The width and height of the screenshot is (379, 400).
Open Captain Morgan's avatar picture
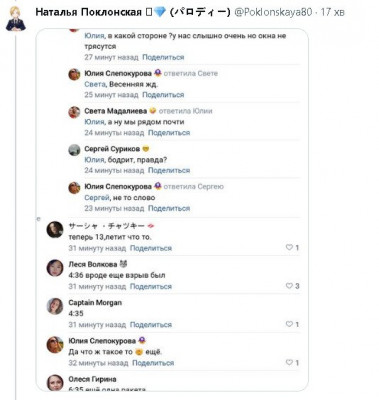tap(55, 306)
